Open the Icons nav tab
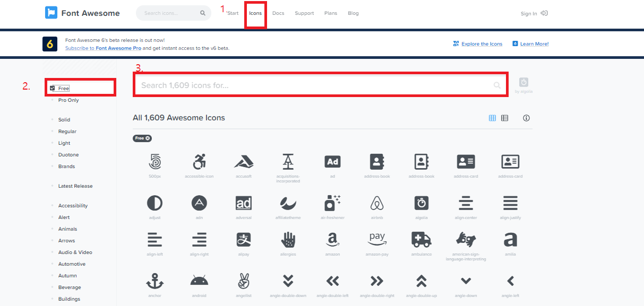644x306 pixels. click(x=255, y=13)
